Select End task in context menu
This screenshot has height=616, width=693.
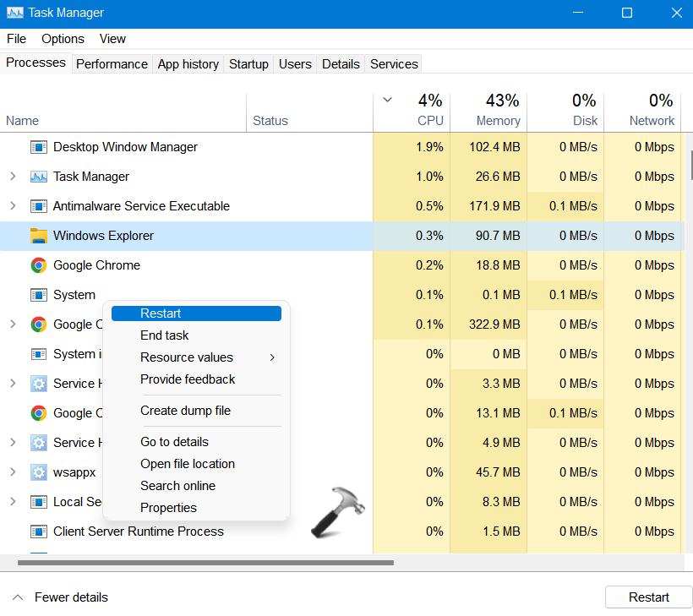point(165,335)
